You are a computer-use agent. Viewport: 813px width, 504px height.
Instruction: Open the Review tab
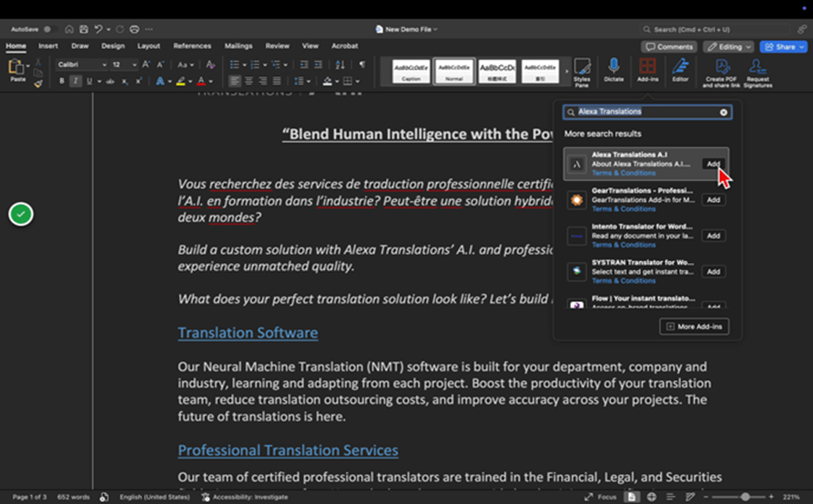tap(277, 45)
